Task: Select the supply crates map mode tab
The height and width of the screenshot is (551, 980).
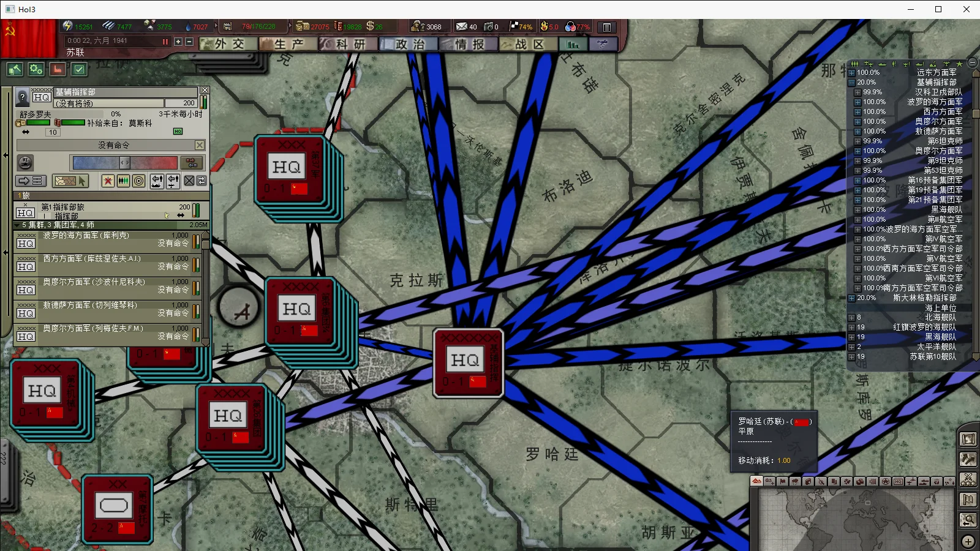Action: tap(859, 481)
